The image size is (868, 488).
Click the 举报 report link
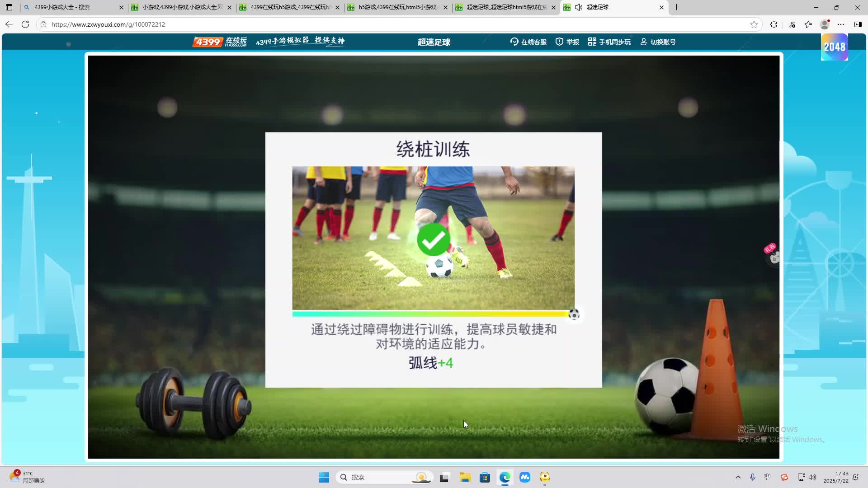tap(567, 42)
